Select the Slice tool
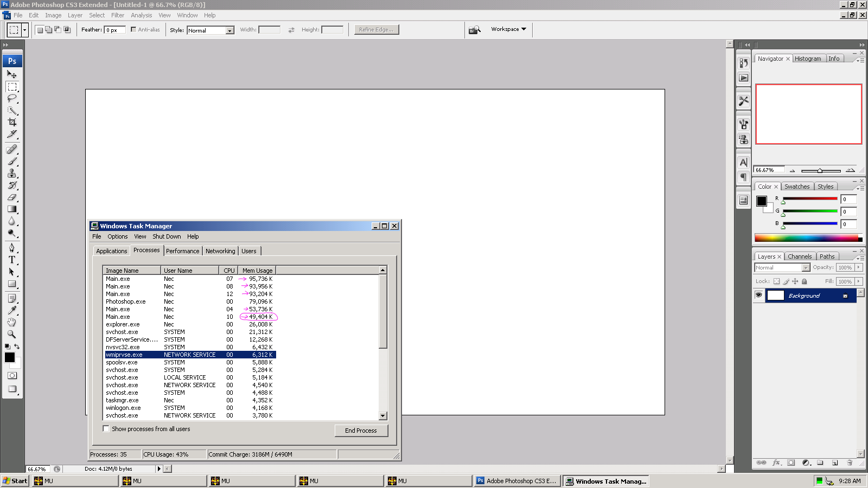 click(x=12, y=134)
